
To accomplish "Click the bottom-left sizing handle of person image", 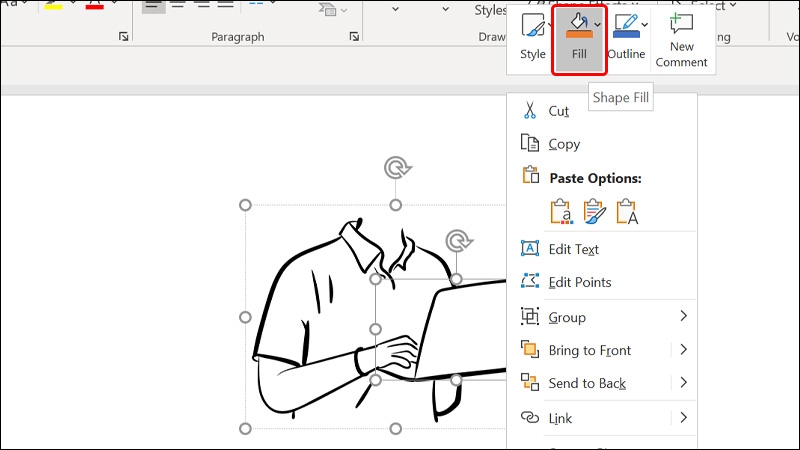I will 245,429.
